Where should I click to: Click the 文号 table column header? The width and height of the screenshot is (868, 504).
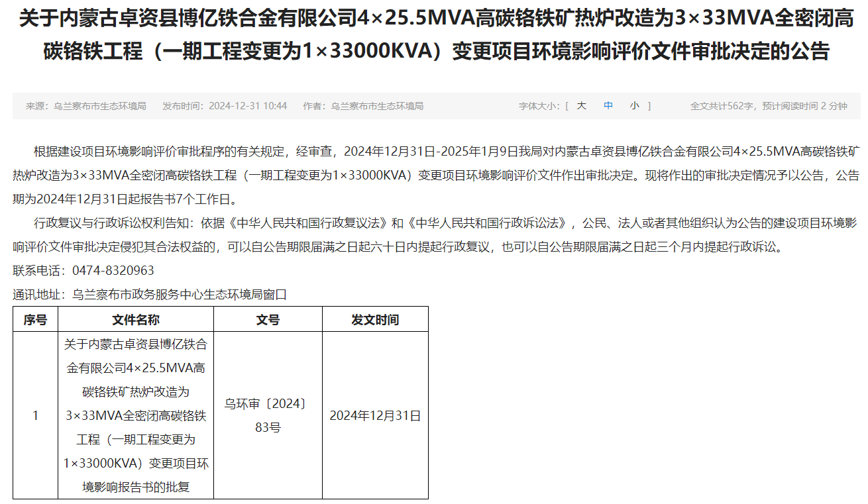(x=268, y=320)
